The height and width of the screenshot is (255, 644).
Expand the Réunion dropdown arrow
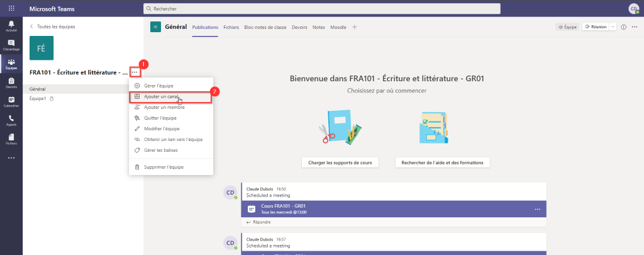coord(613,27)
